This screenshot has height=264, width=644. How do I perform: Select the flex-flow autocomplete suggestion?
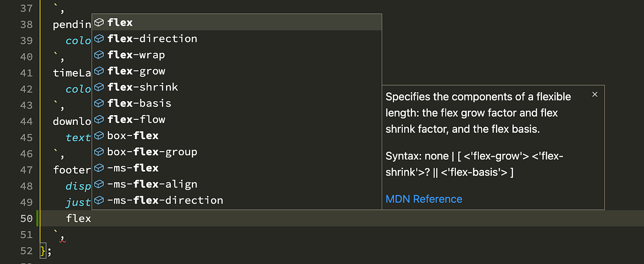136,120
